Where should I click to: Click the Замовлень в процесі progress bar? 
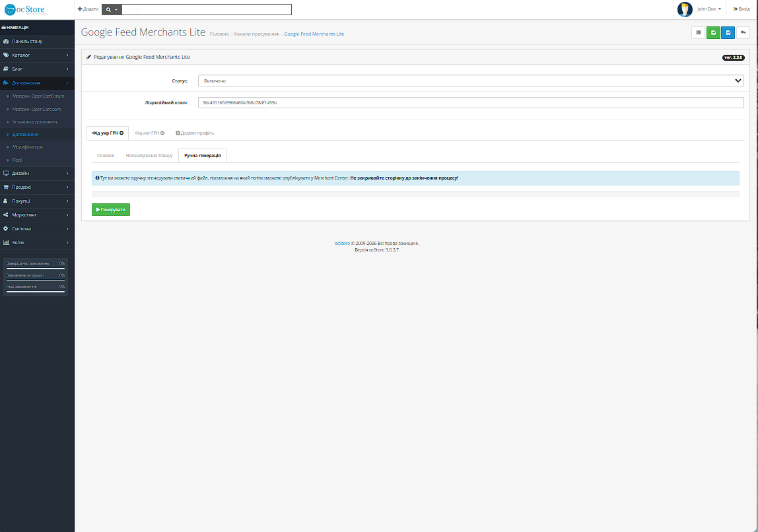[36, 281]
